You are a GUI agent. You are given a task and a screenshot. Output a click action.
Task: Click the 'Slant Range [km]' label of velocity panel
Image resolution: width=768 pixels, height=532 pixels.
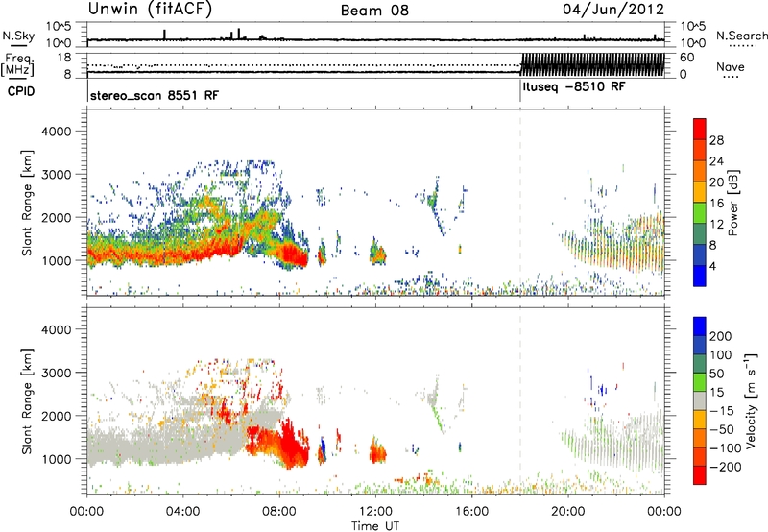(27, 401)
